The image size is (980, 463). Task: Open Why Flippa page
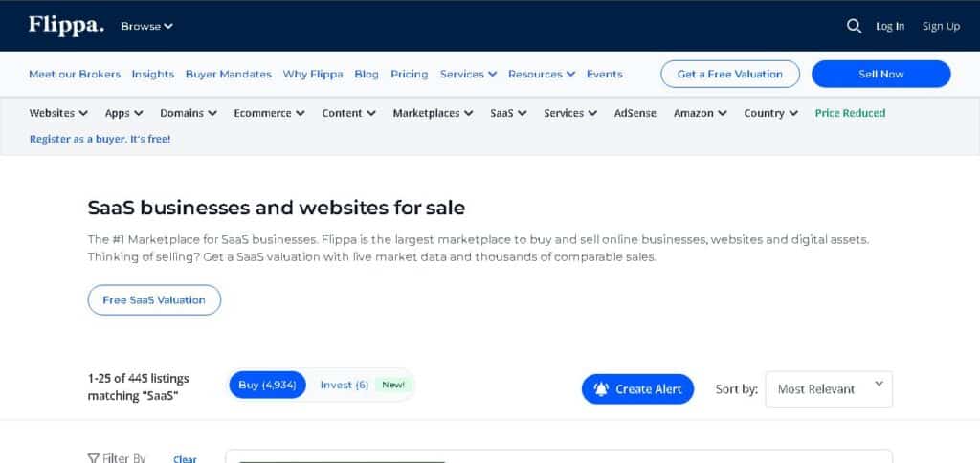(313, 74)
